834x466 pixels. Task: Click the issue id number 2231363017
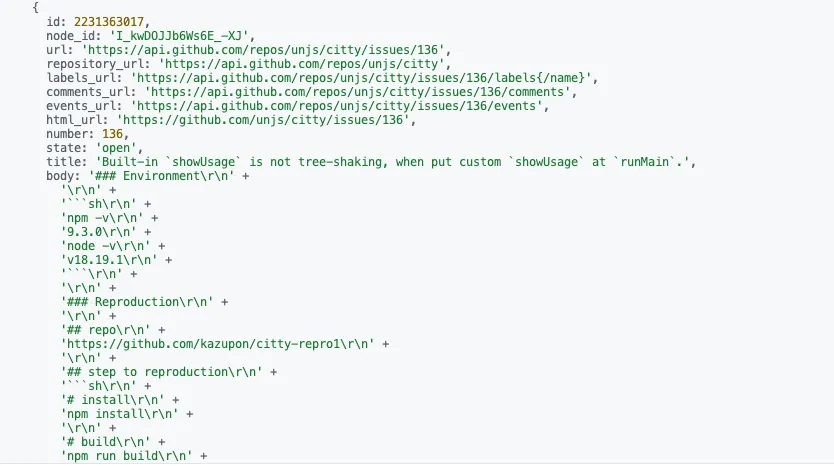[x=109, y=22]
